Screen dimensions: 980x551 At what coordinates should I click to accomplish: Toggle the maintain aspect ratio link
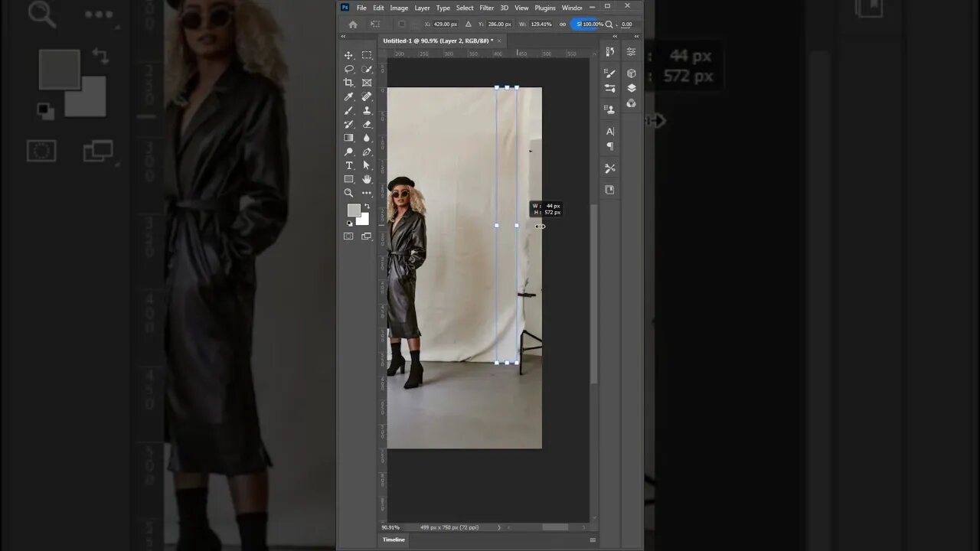(x=563, y=24)
